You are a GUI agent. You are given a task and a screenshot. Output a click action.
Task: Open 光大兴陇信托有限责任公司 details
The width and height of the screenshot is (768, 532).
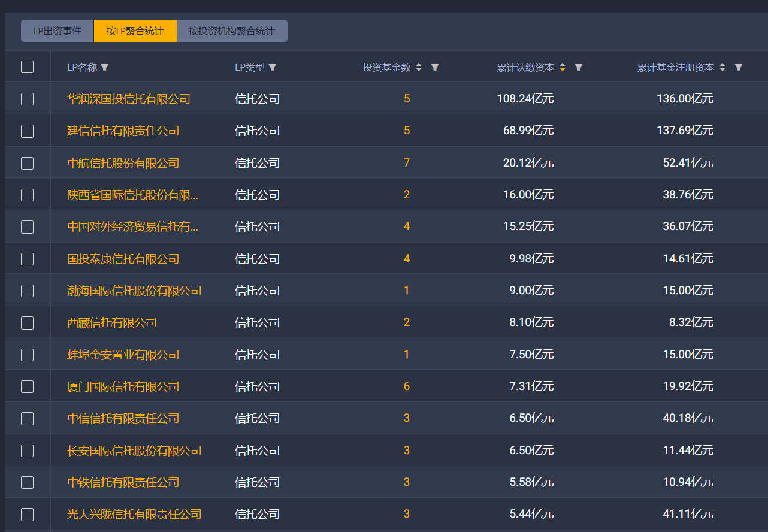point(134,514)
